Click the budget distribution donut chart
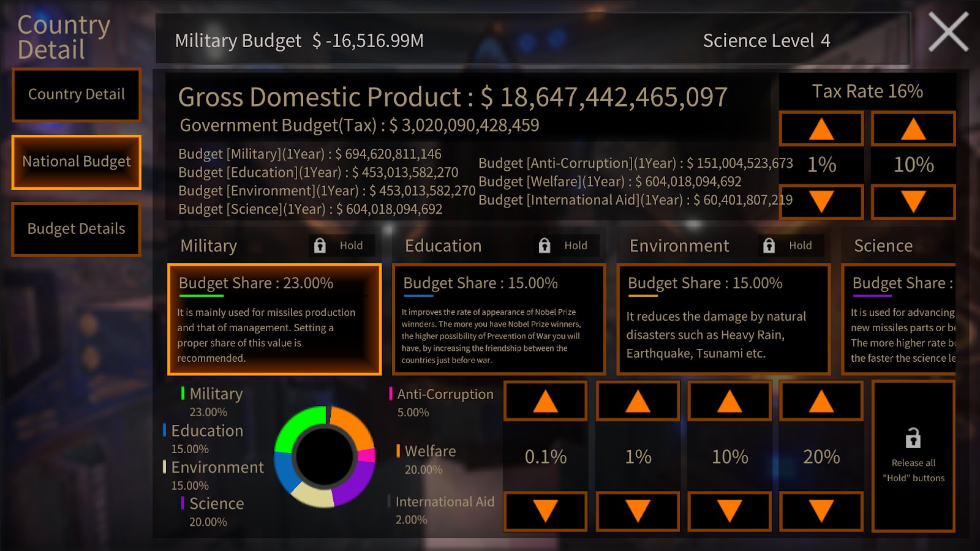The image size is (980, 551). 325,457
